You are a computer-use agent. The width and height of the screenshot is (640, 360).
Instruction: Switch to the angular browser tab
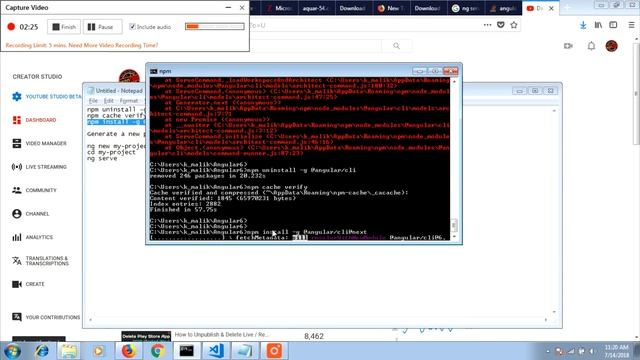coord(503,8)
